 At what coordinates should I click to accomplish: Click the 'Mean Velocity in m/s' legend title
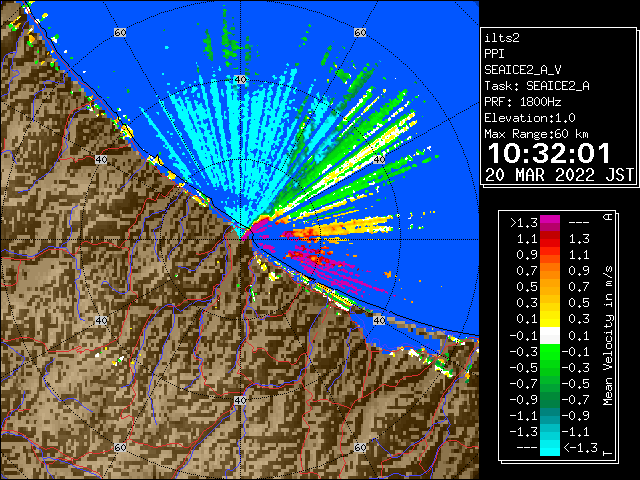point(608,335)
